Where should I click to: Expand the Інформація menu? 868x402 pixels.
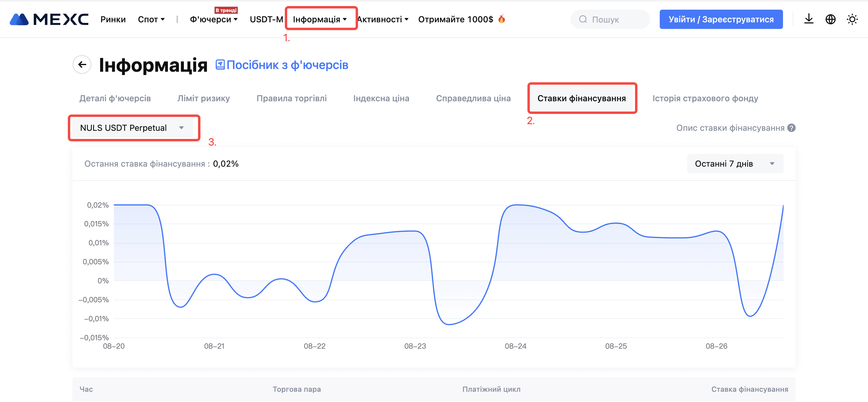(320, 19)
